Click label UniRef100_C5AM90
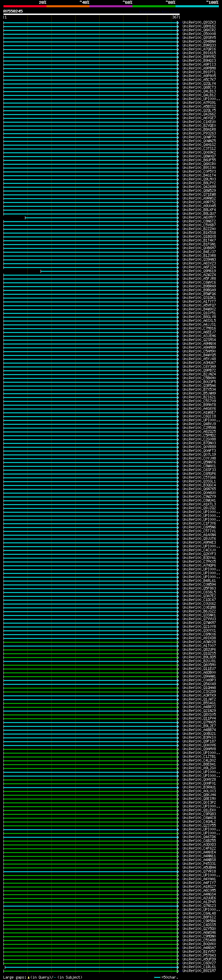 (x=199, y=351)
